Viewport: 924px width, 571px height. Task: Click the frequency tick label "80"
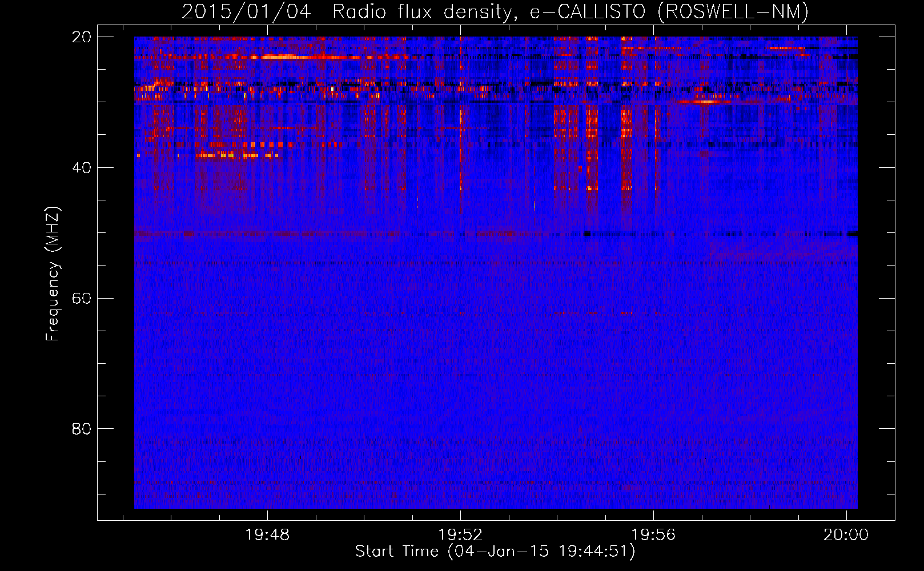tap(82, 429)
